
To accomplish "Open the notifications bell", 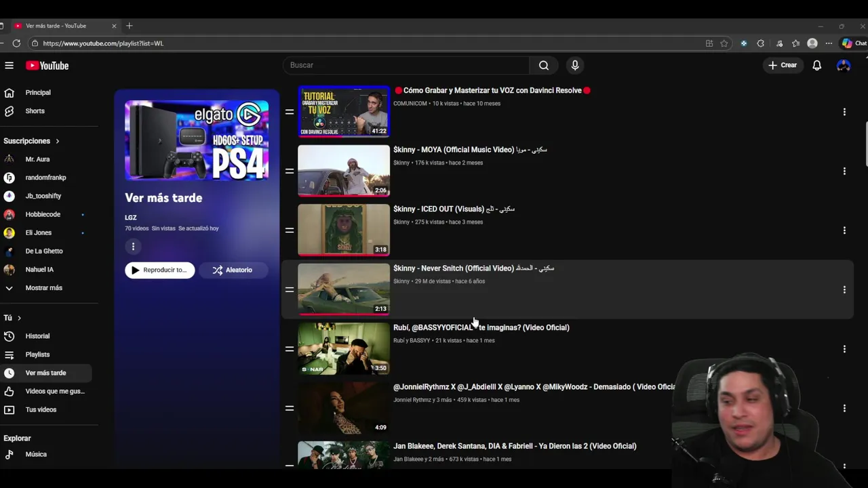I will (x=817, y=65).
